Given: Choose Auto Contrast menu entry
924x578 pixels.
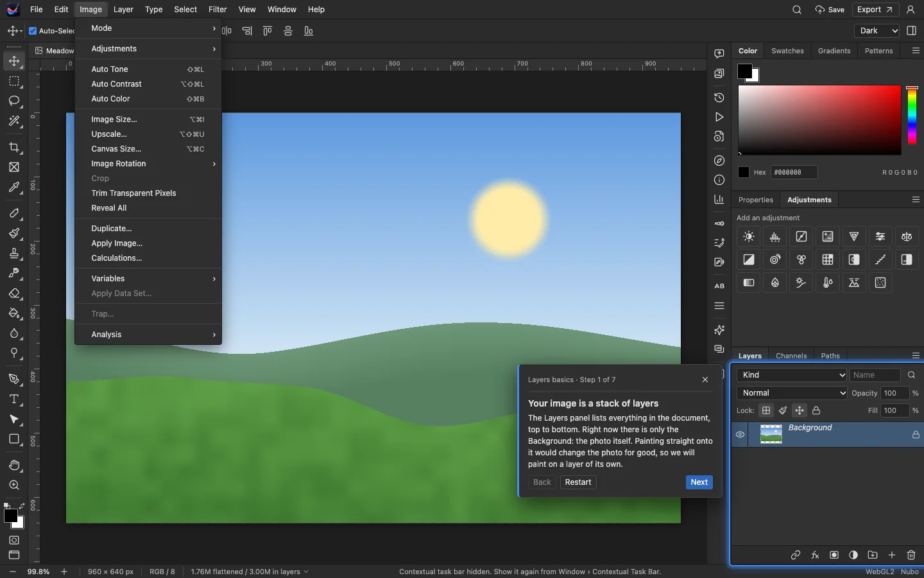Looking at the screenshot, I should 148,84.
